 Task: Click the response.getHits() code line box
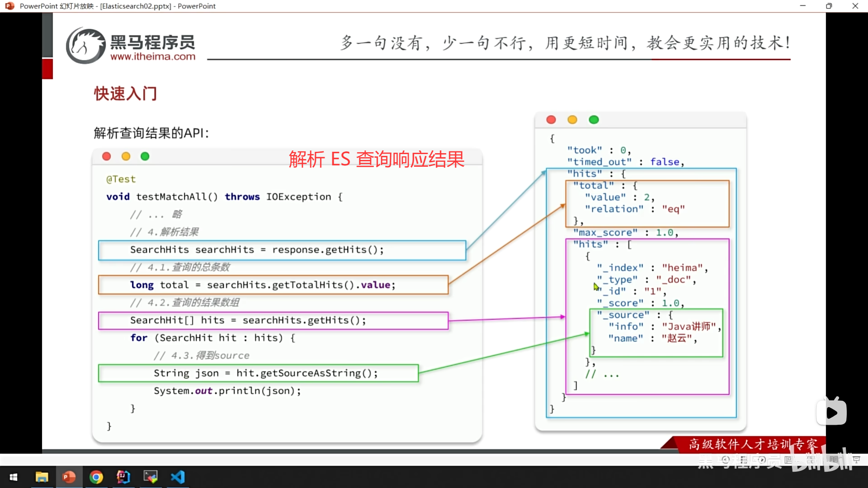(x=282, y=250)
